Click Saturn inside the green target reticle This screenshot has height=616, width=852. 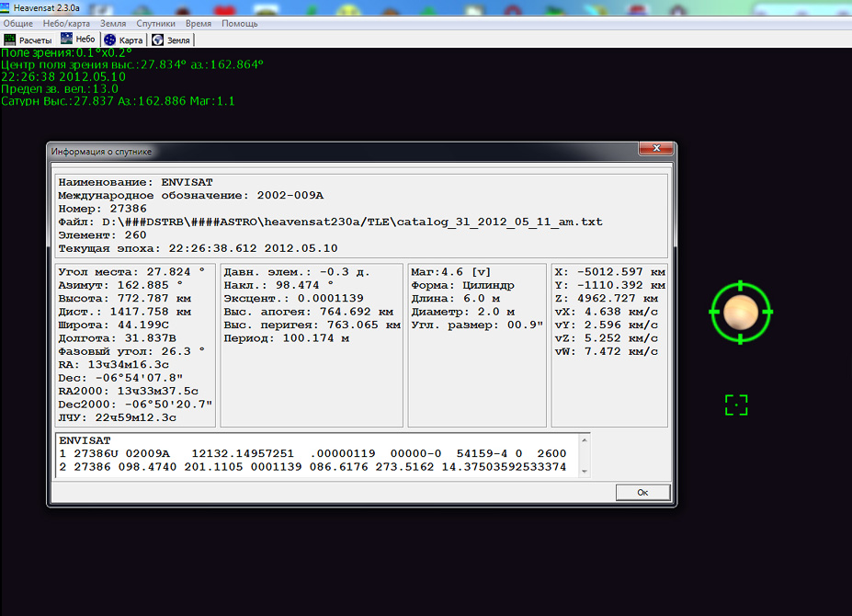coord(741,313)
